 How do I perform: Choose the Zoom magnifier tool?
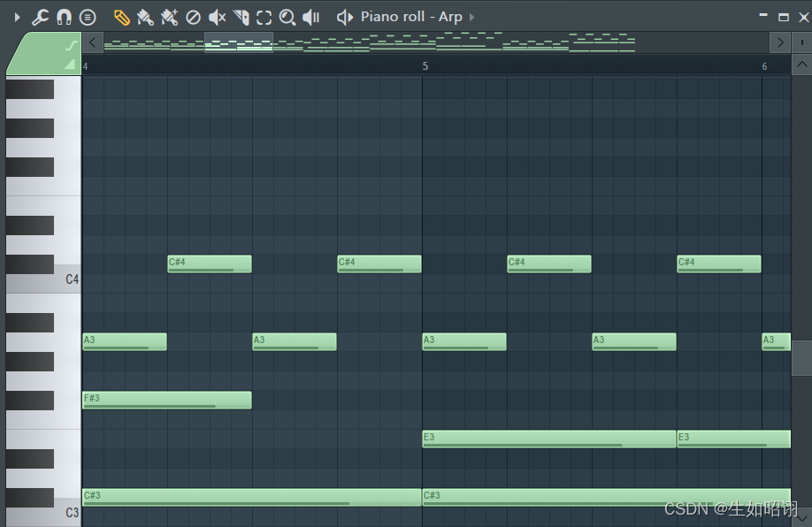click(x=287, y=17)
